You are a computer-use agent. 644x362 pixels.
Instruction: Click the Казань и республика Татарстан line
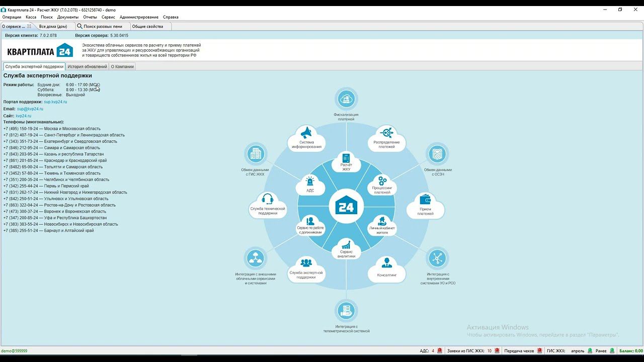(x=53, y=154)
